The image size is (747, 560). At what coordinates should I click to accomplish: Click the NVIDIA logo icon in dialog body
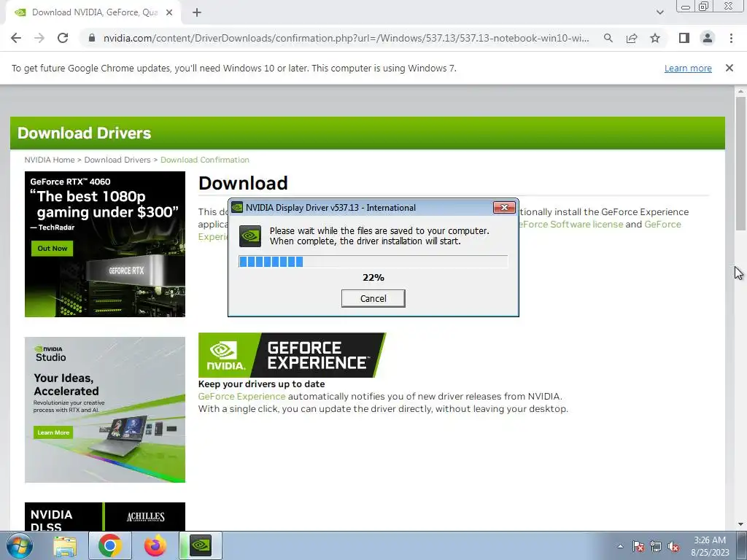(x=250, y=236)
